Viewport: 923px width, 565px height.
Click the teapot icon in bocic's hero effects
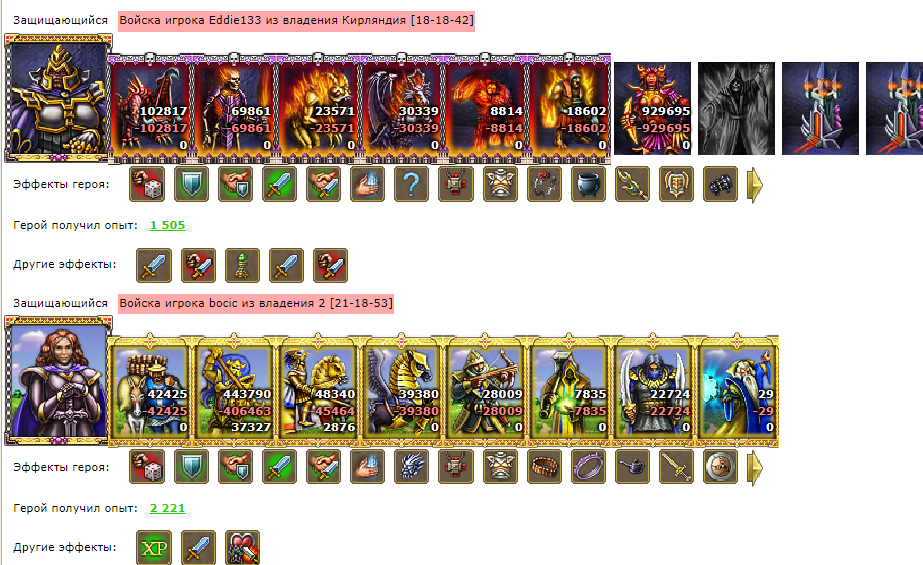click(x=632, y=467)
